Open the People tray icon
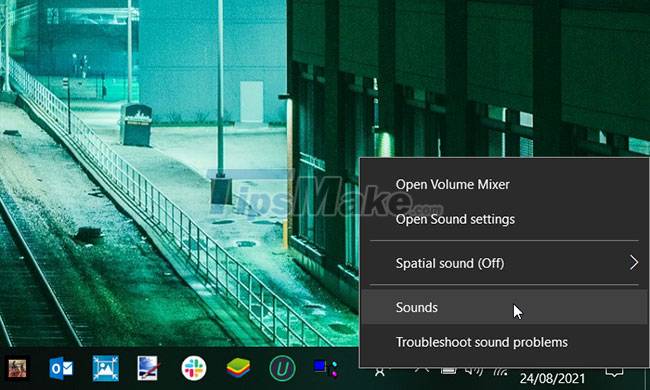 tap(380, 371)
